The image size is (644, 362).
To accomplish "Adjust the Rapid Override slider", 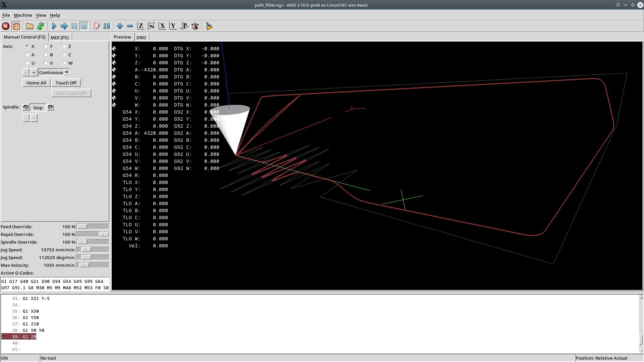I will [x=93, y=234].
